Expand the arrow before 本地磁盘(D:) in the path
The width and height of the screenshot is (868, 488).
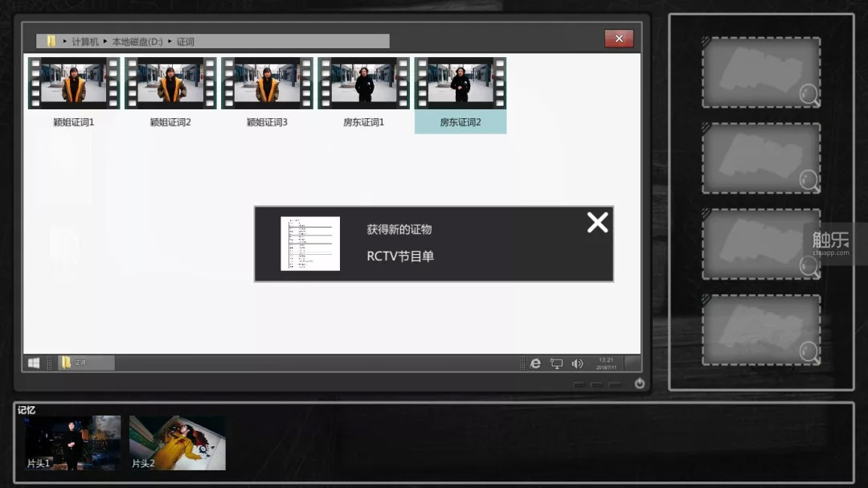click(x=105, y=41)
